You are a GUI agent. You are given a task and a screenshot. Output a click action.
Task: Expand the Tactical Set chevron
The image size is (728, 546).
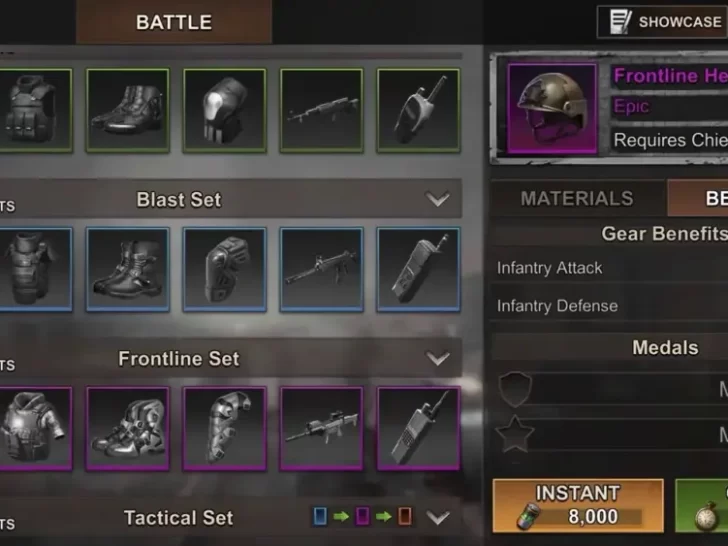click(437, 517)
